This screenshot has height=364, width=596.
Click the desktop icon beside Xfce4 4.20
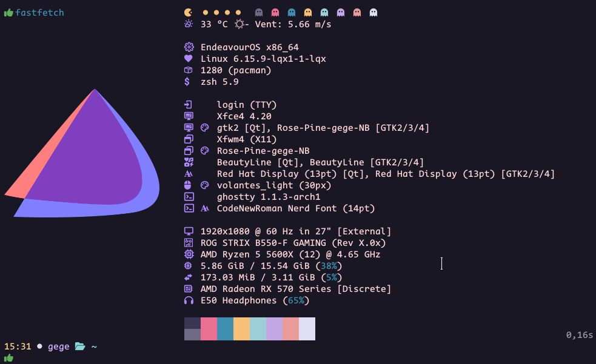(x=189, y=116)
